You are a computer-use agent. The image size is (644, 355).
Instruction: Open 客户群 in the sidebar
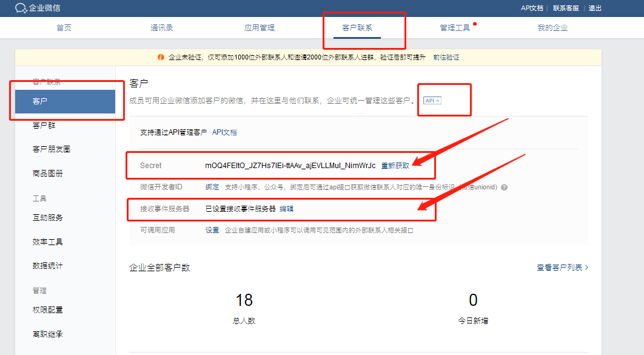click(x=44, y=126)
